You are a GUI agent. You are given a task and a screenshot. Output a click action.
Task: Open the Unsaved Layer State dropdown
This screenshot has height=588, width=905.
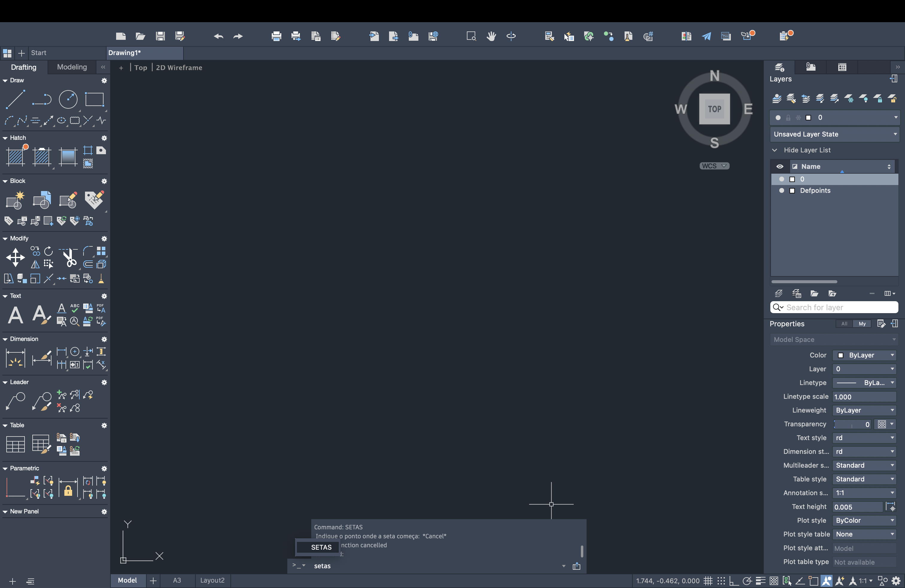click(834, 134)
